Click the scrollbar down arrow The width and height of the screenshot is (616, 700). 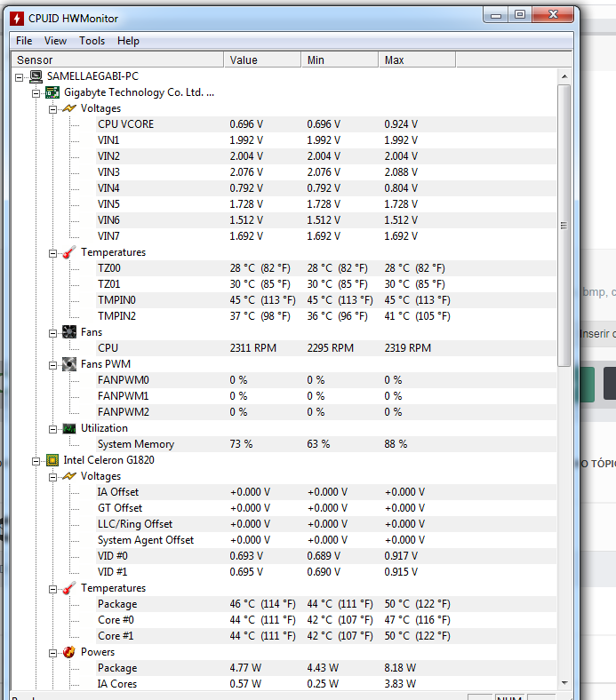coord(564,682)
